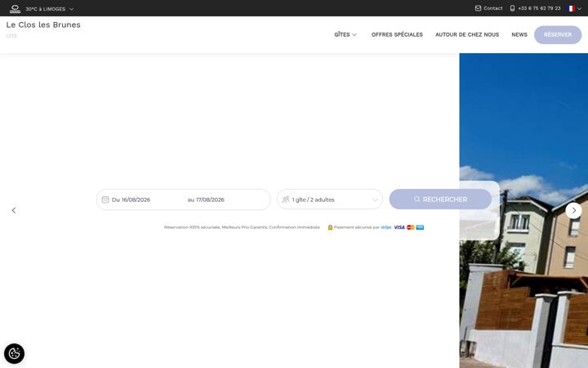Click the Rechercher search button
This screenshot has width=588, height=368.
[440, 199]
